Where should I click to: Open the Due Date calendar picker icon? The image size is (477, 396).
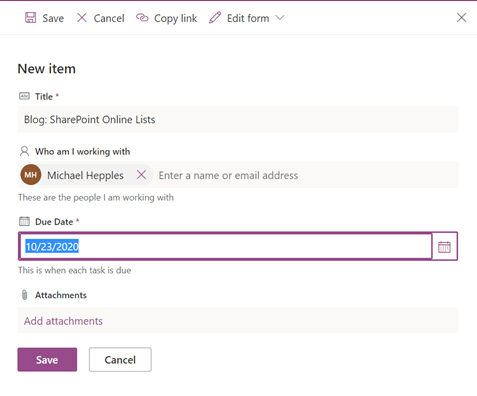point(444,247)
